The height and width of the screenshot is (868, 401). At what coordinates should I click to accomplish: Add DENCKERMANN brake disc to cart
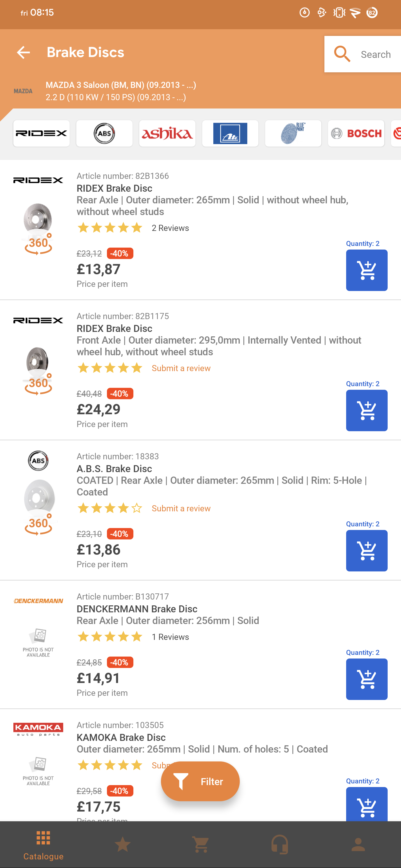pos(366,679)
